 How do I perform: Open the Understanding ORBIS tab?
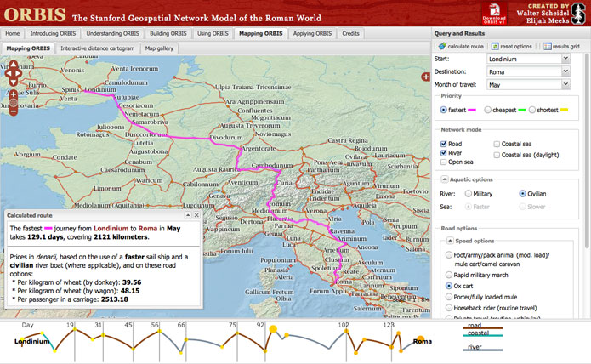pyautogui.click(x=113, y=33)
